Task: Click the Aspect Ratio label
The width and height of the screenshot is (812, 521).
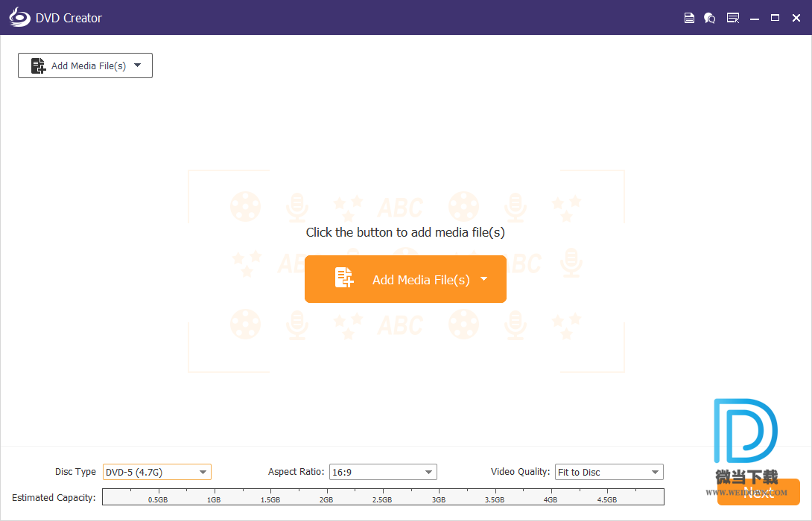Action: pyautogui.click(x=296, y=472)
